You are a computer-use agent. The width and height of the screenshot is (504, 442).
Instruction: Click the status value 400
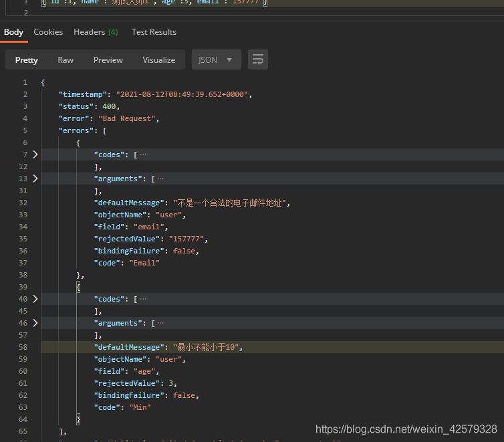click(x=109, y=106)
